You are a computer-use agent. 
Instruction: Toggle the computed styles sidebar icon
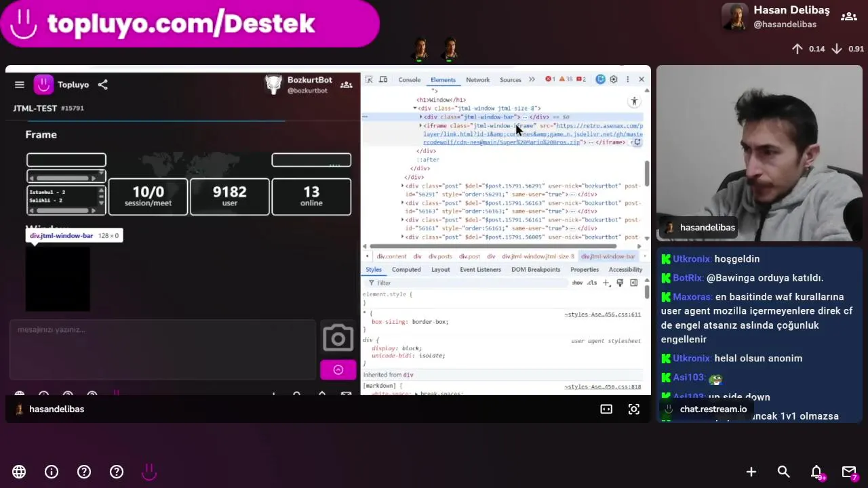pyautogui.click(x=634, y=283)
